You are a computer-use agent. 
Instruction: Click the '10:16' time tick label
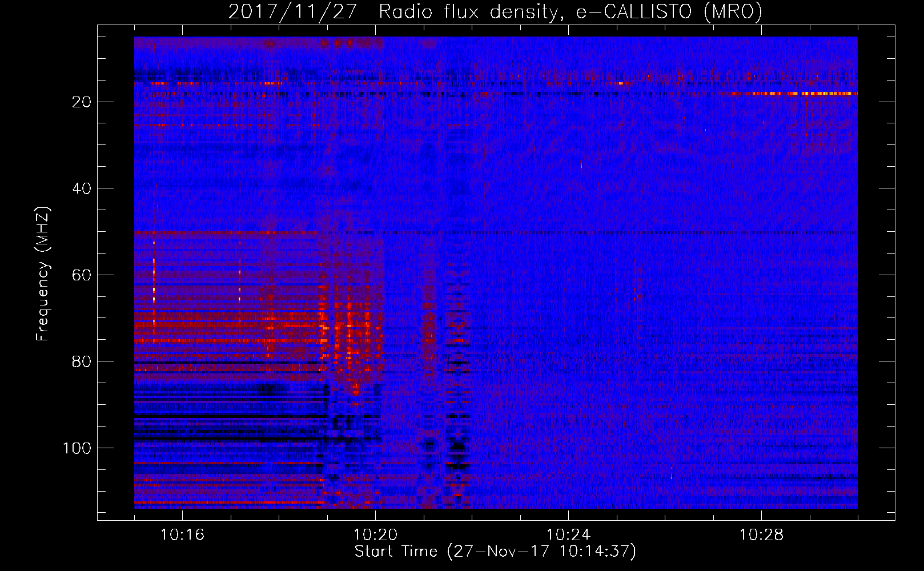point(182,535)
